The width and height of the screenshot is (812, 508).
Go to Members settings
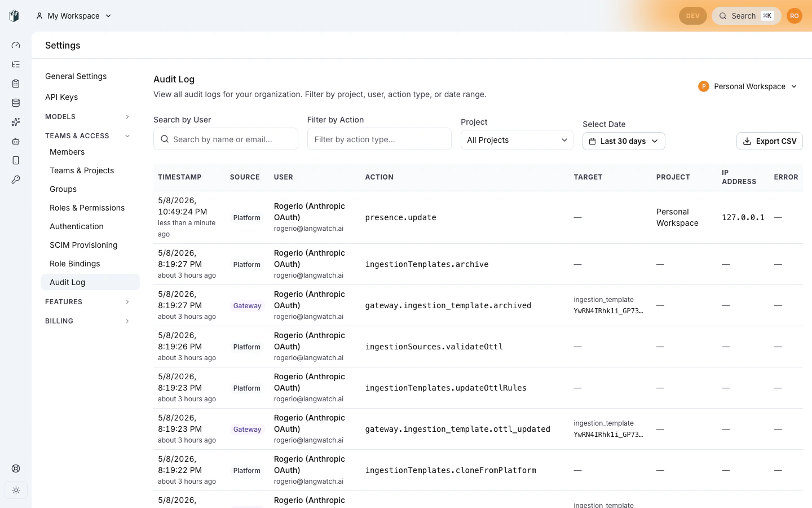(x=90, y=152)
